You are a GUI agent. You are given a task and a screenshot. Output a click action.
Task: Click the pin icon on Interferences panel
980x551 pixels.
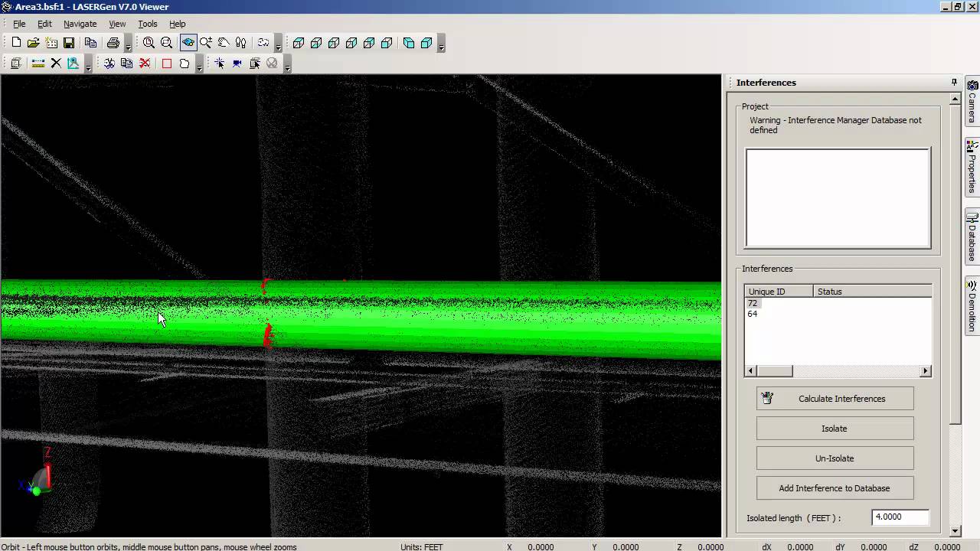coord(954,82)
